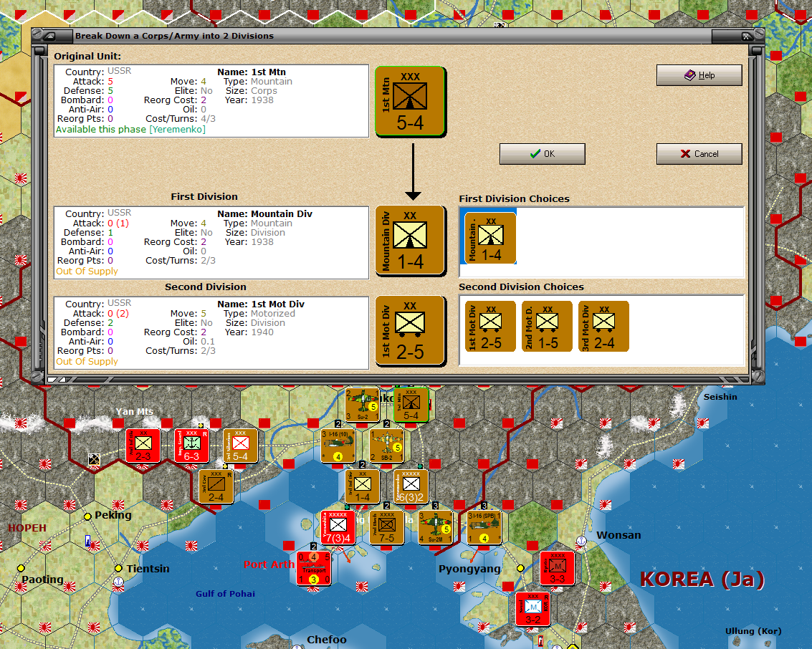Choose 1st Mot Div 2-5 in Second Division Choices
Screen dimensions: 812x649
490,327
